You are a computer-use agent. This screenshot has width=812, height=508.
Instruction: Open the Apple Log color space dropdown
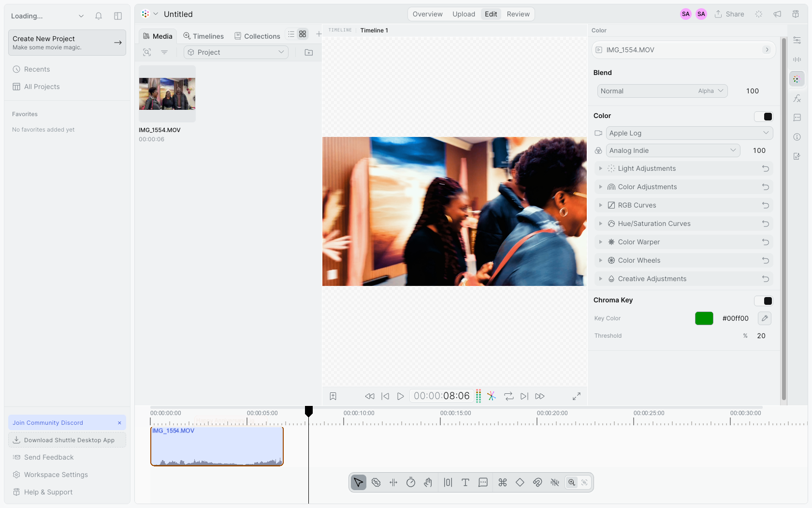pos(690,133)
